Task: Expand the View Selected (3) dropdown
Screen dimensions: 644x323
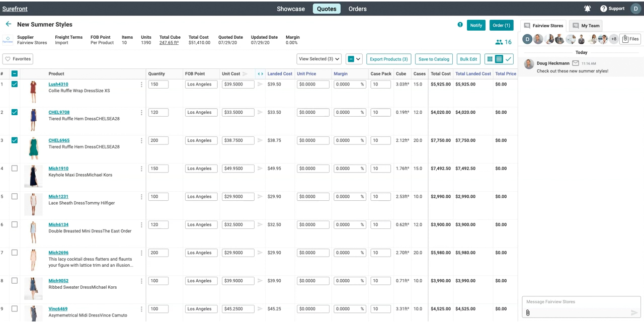Action: [x=318, y=59]
